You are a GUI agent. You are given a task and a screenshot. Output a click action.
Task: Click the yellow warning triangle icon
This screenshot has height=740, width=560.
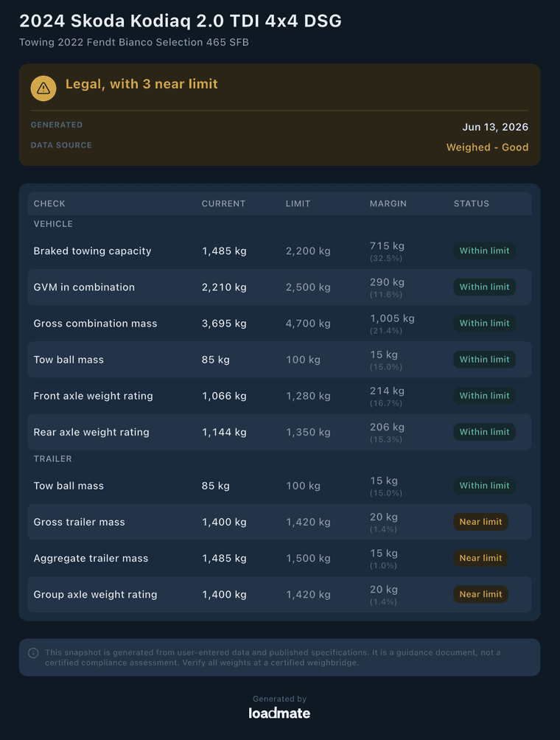coord(43,88)
